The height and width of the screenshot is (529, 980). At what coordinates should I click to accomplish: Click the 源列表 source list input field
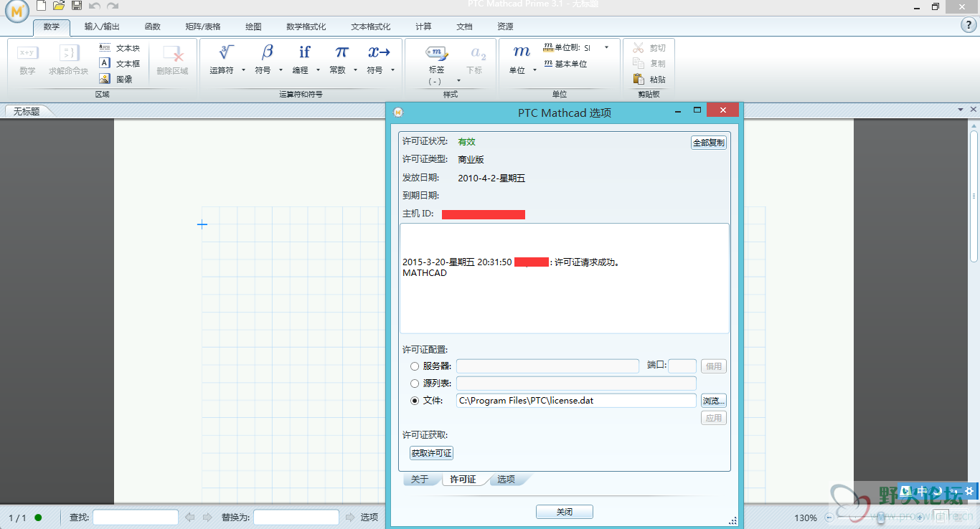[x=576, y=383]
